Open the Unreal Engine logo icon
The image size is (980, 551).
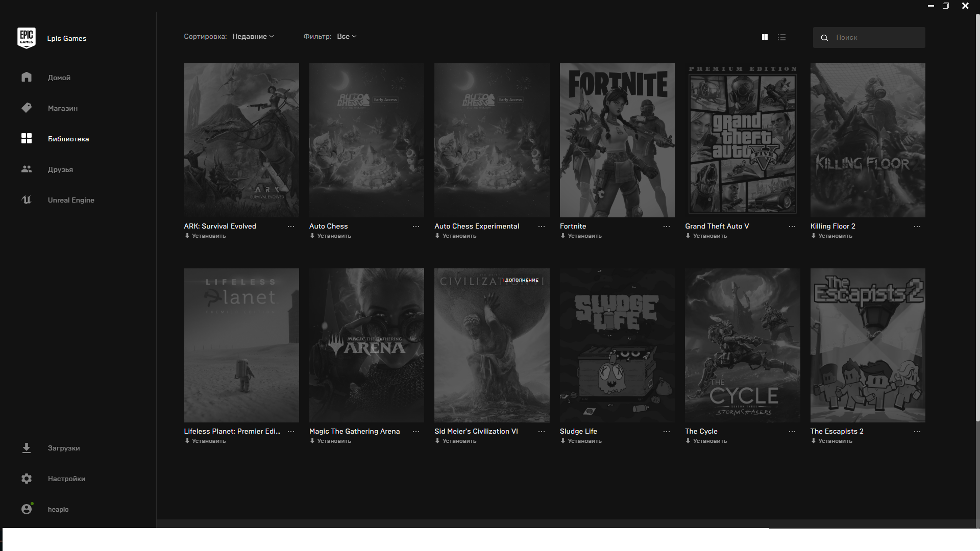pyautogui.click(x=27, y=199)
